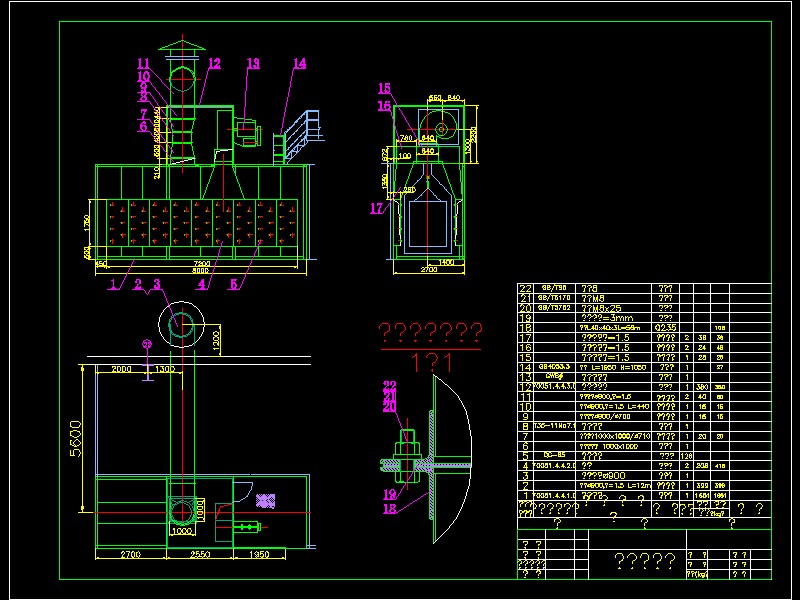Image resolution: width=800 pixels, height=600 pixels.
Task: Select magenta callout 19 in the detail view
Action: (x=389, y=494)
